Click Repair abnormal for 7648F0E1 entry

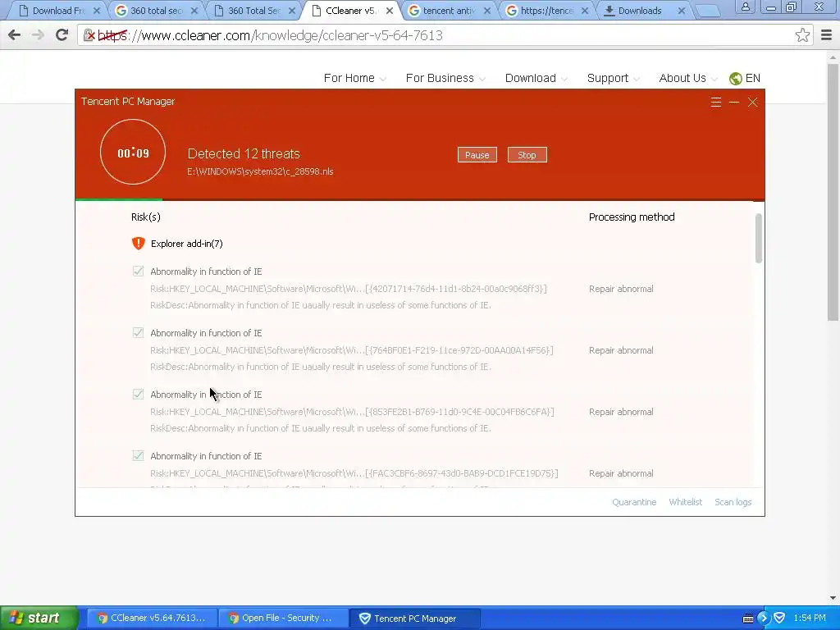[621, 350]
